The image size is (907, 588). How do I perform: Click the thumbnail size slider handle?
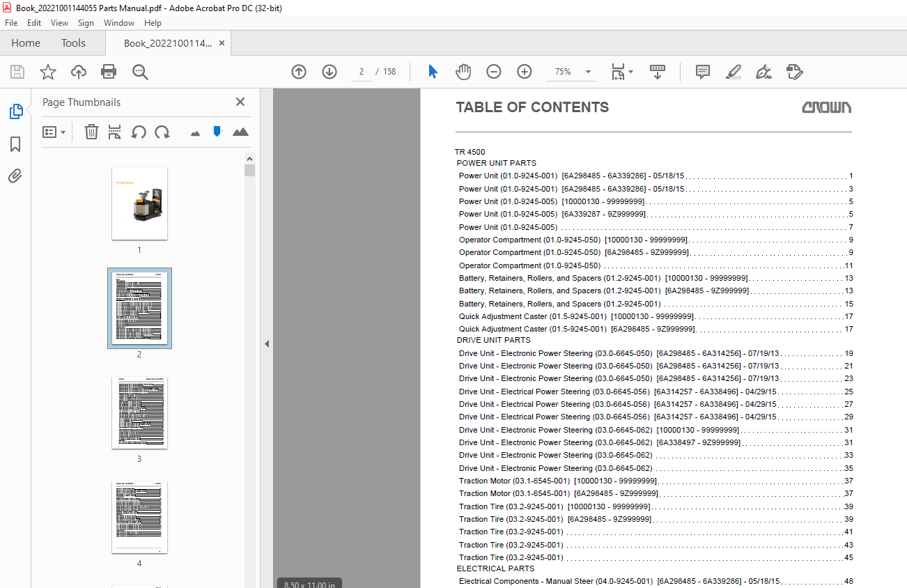pyautogui.click(x=217, y=131)
